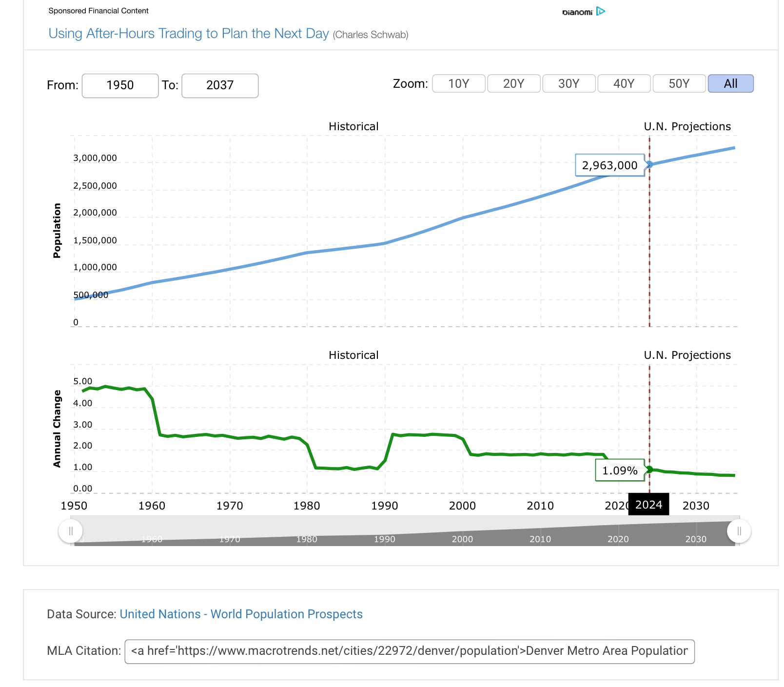The height and width of the screenshot is (687, 784).
Task: Click the Dianomi logo text
Action: tap(577, 12)
